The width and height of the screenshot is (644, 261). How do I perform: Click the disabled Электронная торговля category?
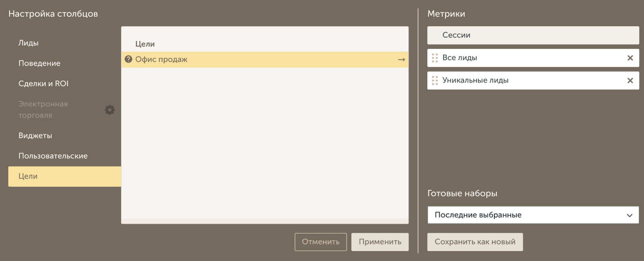[x=43, y=109]
